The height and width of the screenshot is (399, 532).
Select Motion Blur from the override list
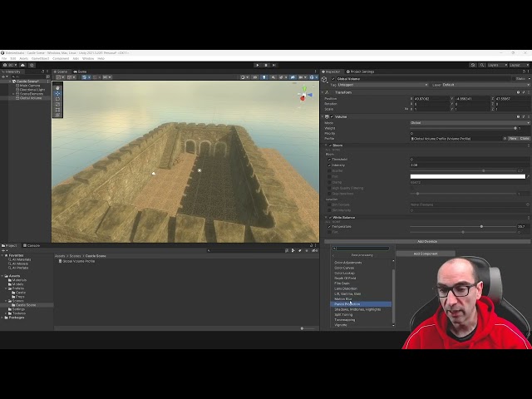pos(343,298)
